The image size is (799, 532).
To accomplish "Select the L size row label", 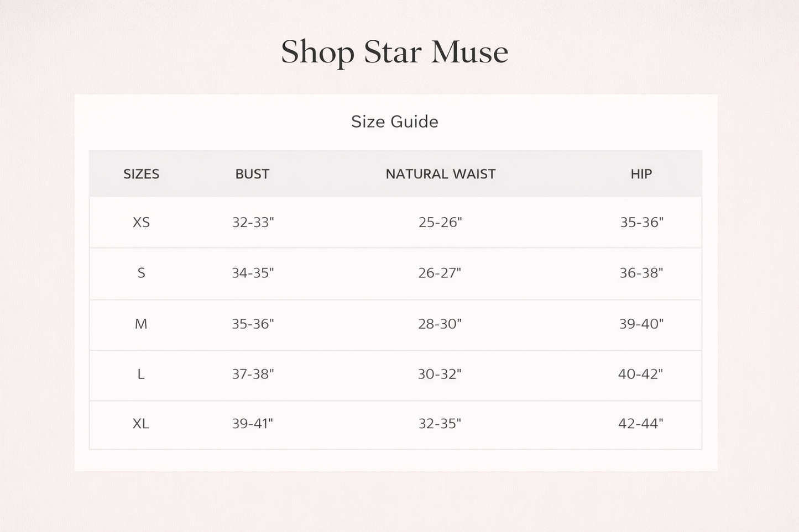I will (141, 374).
